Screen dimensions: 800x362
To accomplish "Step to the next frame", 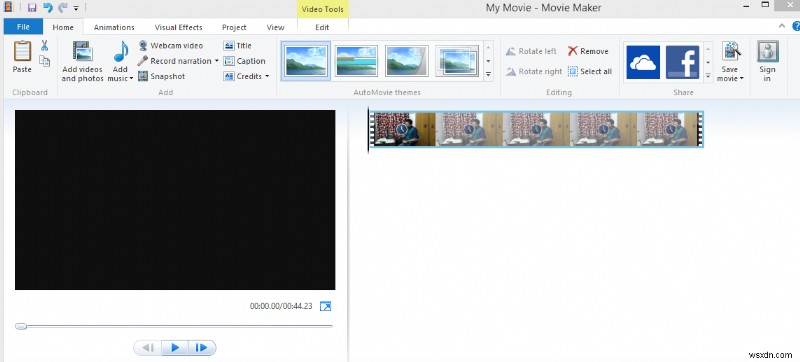I will click(202, 348).
